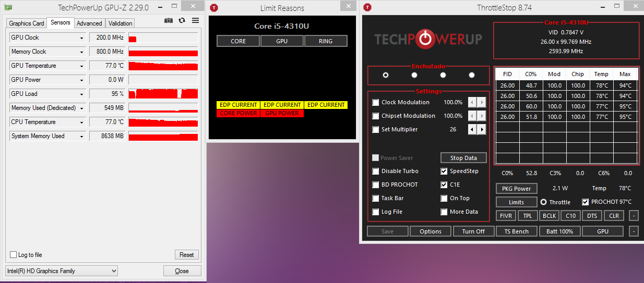Select the second Enchufado profile radio button
644x283 pixels.
click(x=414, y=75)
